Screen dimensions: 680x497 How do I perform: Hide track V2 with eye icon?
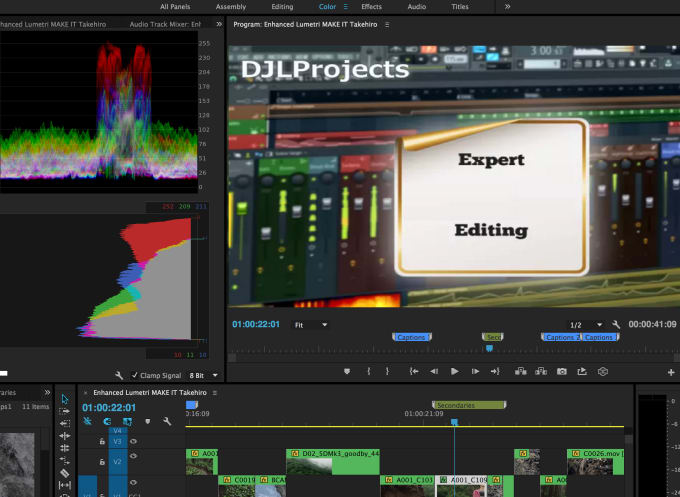[134, 456]
